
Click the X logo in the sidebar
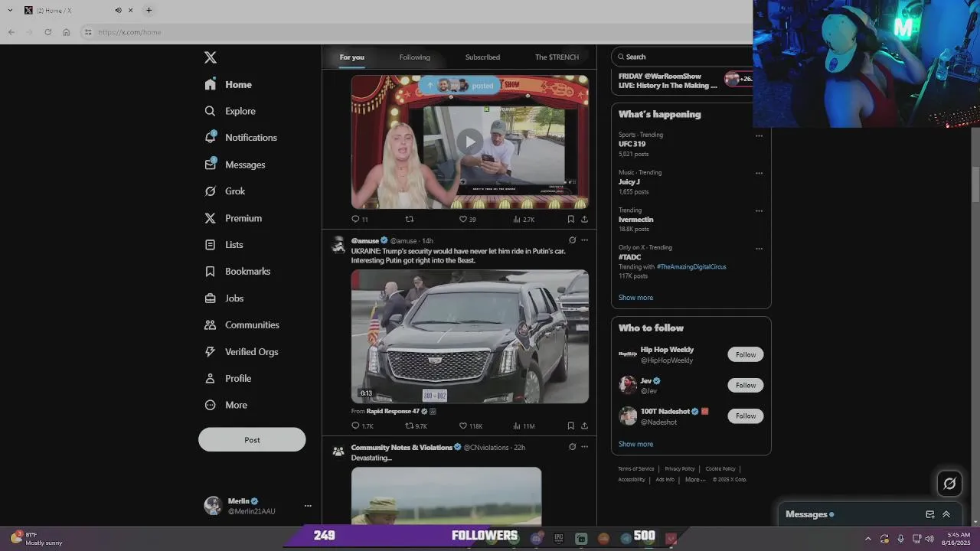(211, 57)
